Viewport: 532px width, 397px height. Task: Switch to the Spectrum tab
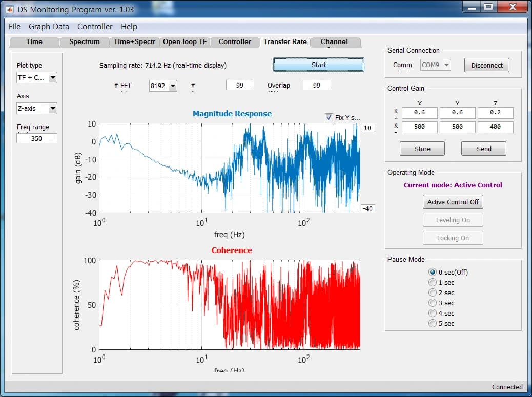pos(85,42)
